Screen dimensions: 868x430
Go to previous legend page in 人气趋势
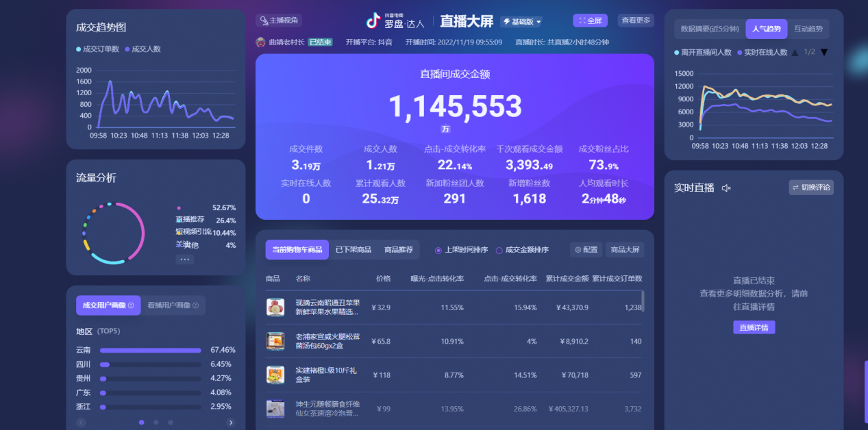pos(795,52)
